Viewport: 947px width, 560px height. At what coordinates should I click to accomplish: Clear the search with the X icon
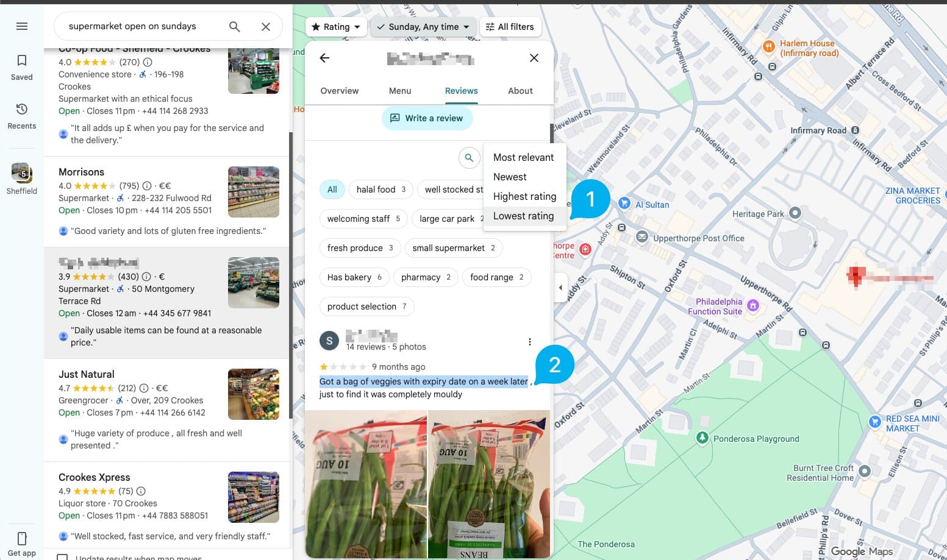[266, 27]
